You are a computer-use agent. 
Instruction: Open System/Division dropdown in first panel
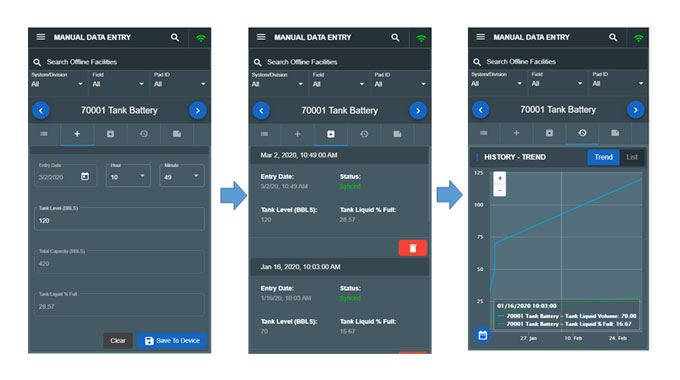[57, 84]
